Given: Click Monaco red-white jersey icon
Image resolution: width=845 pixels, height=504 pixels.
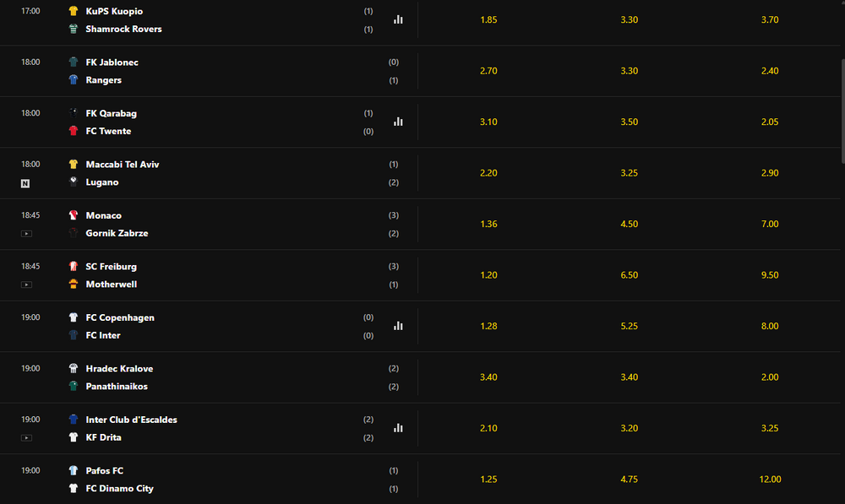Looking at the screenshot, I should (x=74, y=214).
